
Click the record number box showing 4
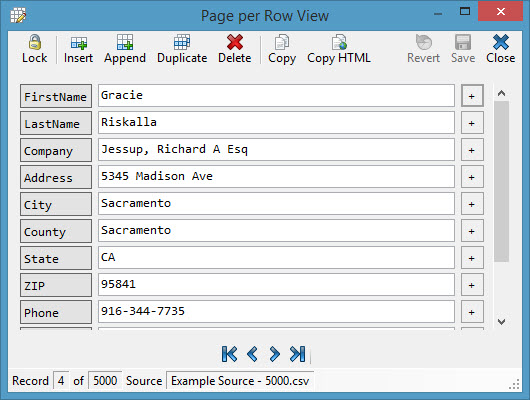click(61, 381)
